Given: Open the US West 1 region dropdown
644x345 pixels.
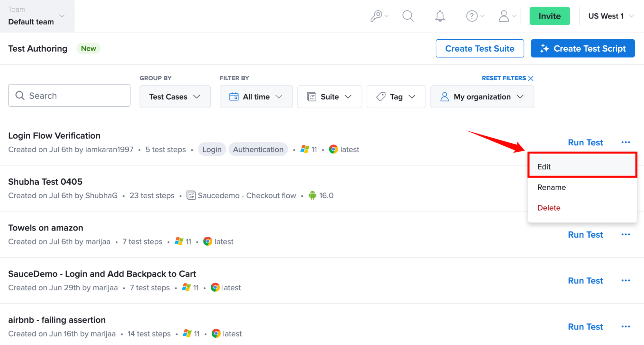Looking at the screenshot, I should pyautogui.click(x=611, y=16).
